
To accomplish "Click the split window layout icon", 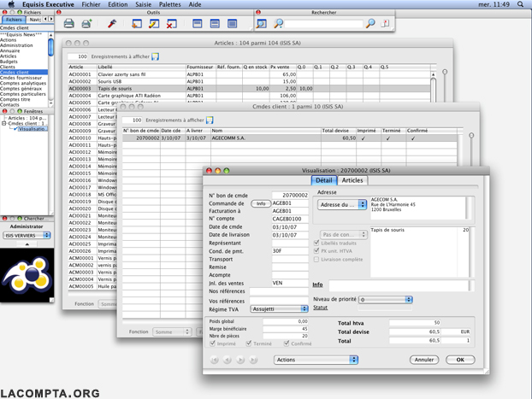I will [x=215, y=23].
